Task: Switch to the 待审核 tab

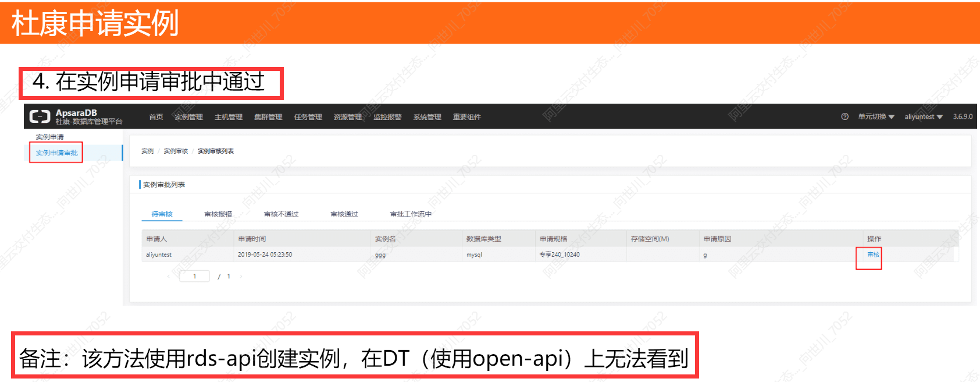Action: point(162,214)
